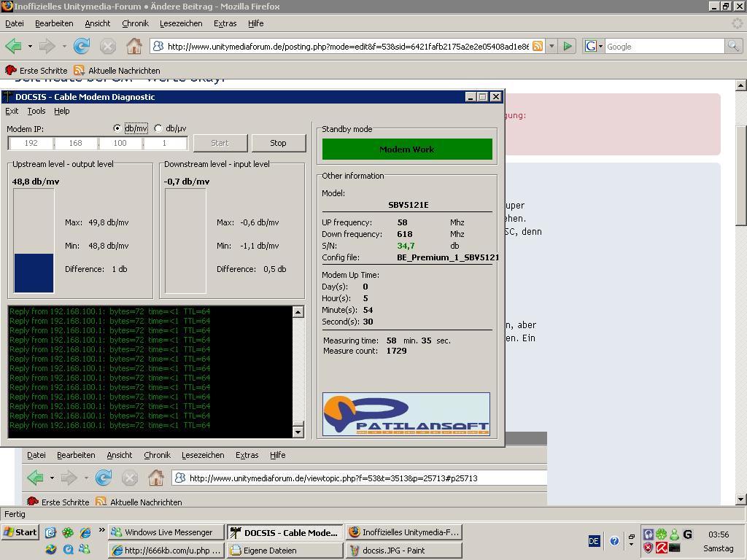Click DE language indicator in tray
Viewport: 747px width, 560px height.
click(x=594, y=541)
